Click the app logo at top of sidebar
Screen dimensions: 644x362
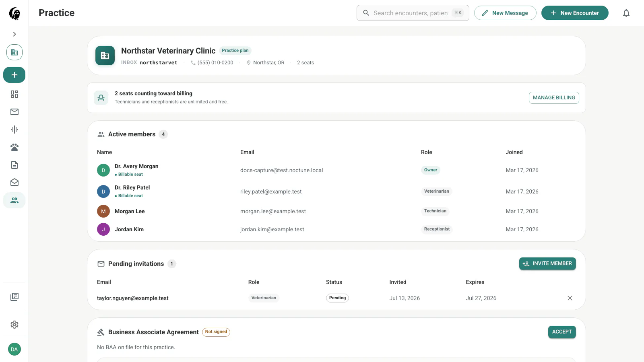point(14,13)
